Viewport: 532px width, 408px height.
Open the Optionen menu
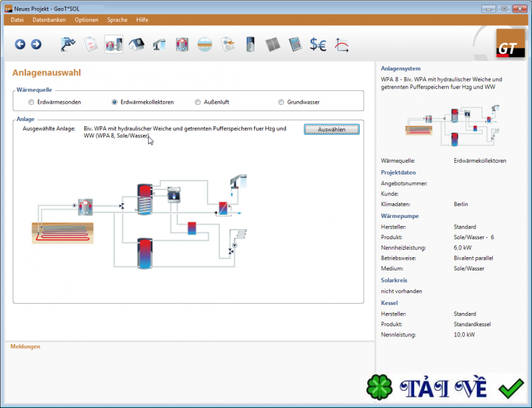(x=86, y=20)
